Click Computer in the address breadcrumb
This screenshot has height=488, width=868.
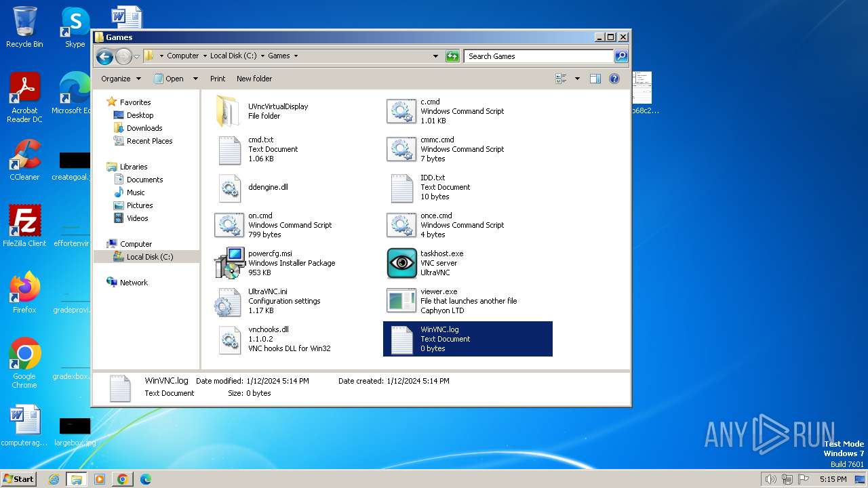(x=183, y=56)
